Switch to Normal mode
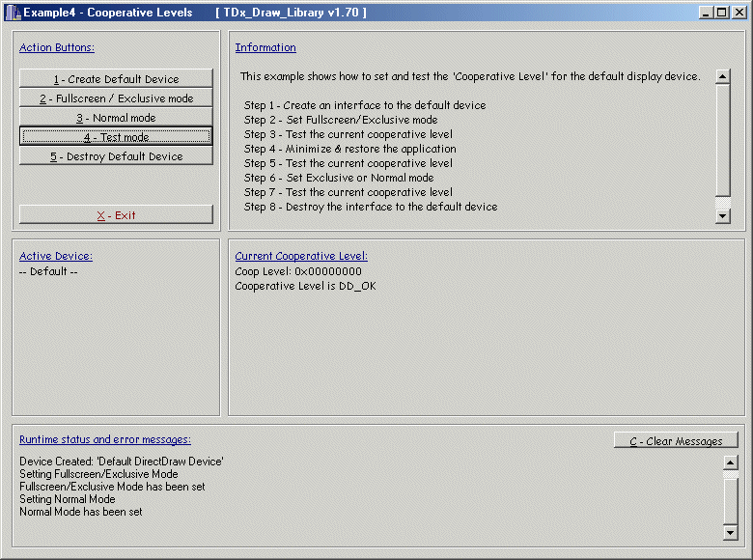The width and height of the screenshot is (753, 560). click(116, 118)
